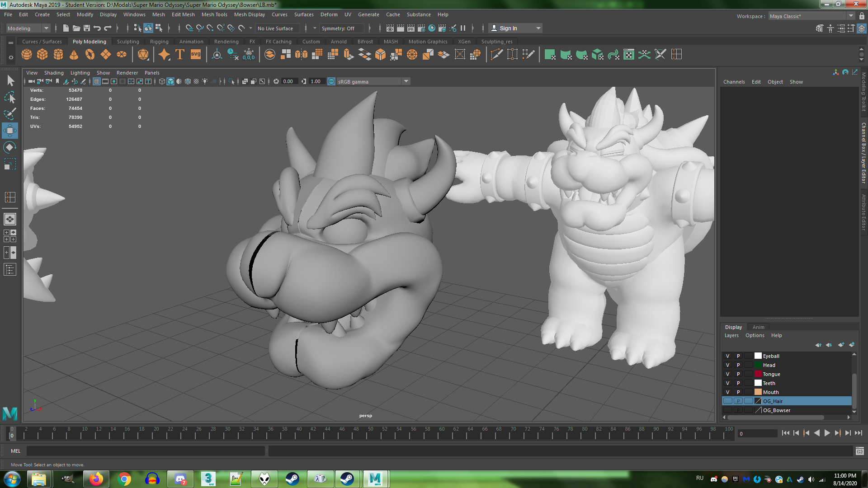
Task: Toggle viewport grid display button
Action: (x=97, y=81)
